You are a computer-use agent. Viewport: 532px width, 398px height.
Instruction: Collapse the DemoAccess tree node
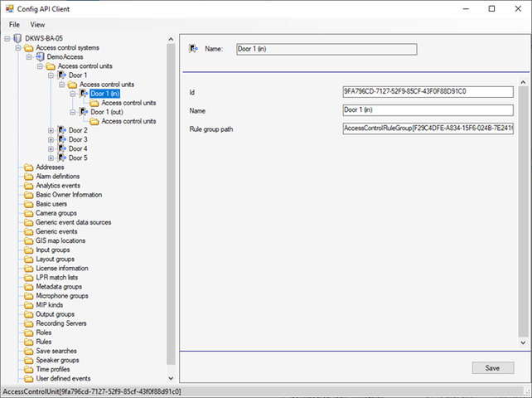30,56
